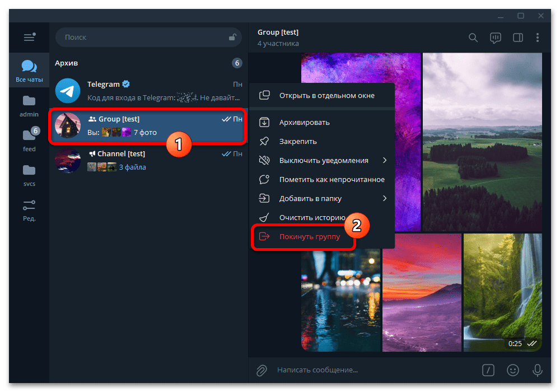The width and height of the screenshot is (560, 392).
Task: Expand the Выключить уведомления submenu arrow
Action: click(385, 160)
